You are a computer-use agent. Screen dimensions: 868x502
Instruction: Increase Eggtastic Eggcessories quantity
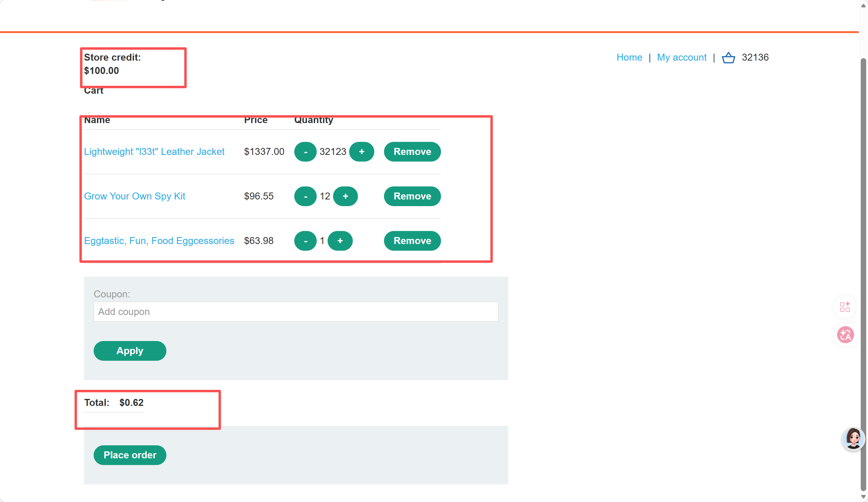tap(340, 240)
